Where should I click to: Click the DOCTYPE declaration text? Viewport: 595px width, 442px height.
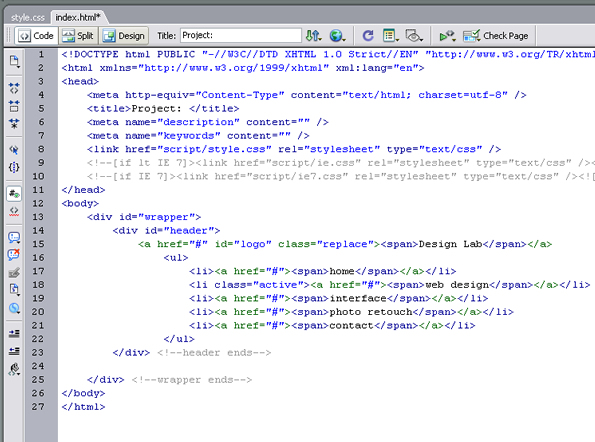click(x=328, y=54)
